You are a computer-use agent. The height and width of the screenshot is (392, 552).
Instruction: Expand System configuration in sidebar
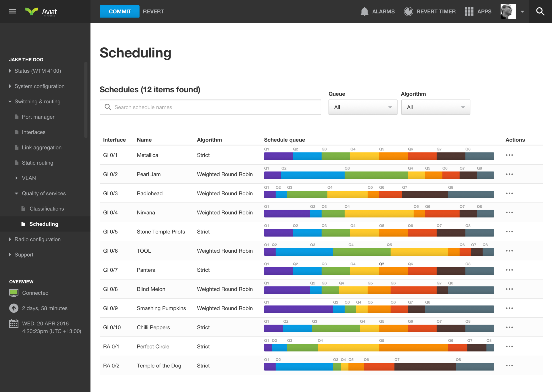click(10, 86)
